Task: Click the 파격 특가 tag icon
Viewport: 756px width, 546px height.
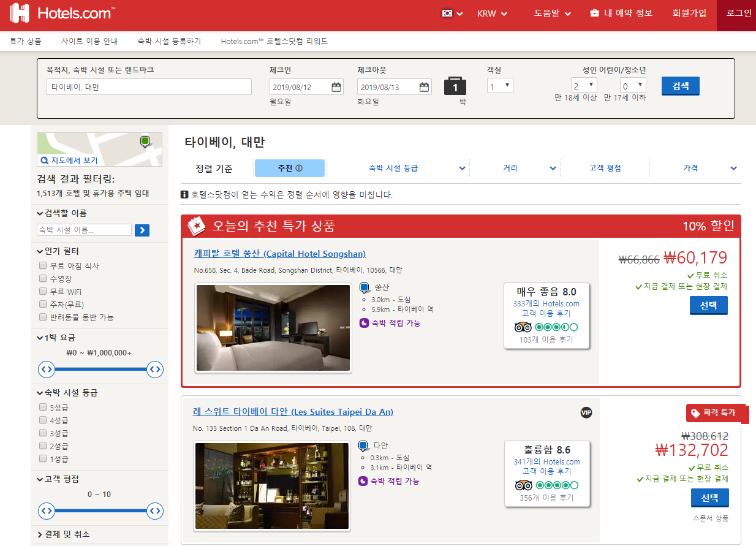Action: (695, 414)
